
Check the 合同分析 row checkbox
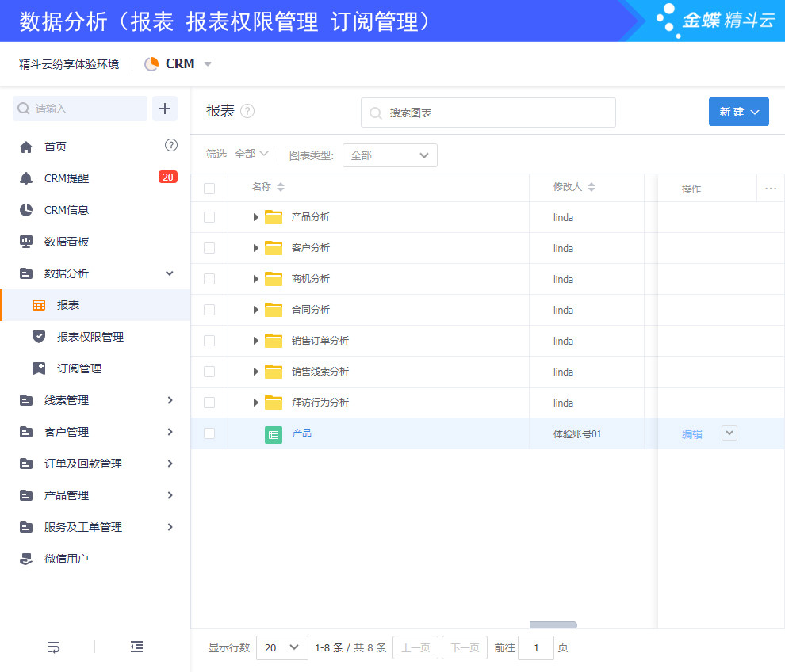[x=209, y=310]
